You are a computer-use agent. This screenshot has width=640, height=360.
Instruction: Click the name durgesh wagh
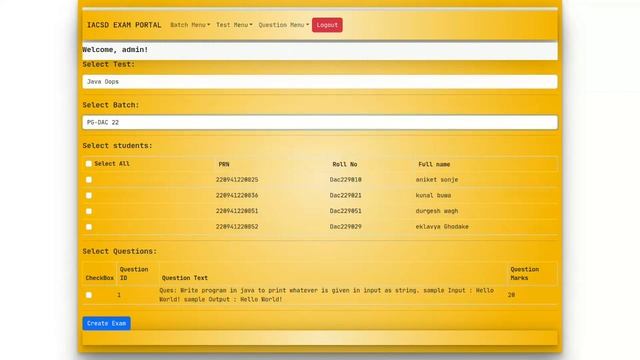[x=437, y=211]
